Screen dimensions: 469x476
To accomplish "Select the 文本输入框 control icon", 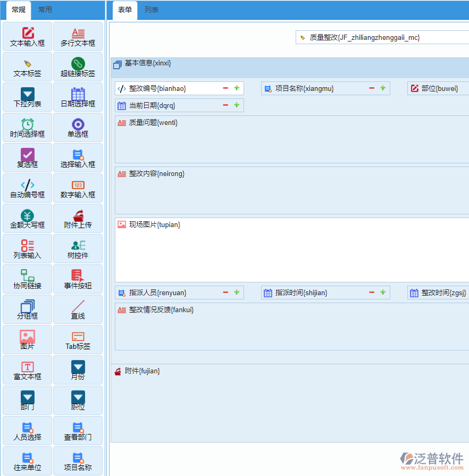I will (x=27, y=36).
